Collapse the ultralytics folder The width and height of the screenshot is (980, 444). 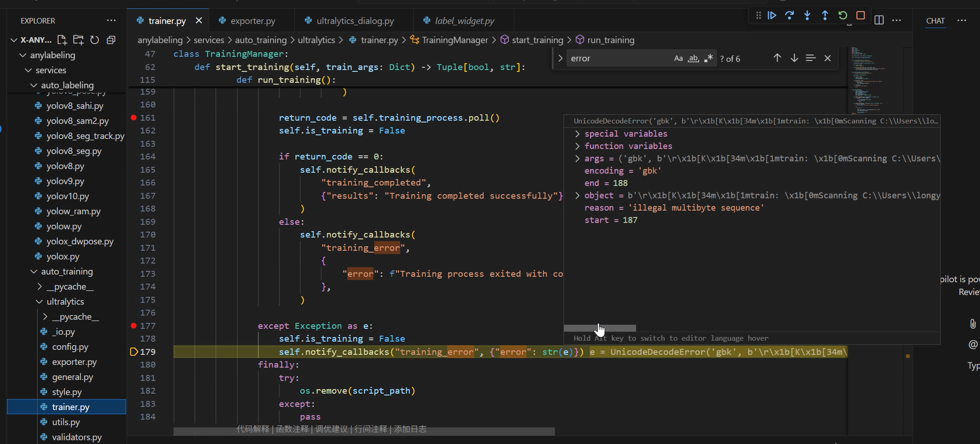(39, 302)
